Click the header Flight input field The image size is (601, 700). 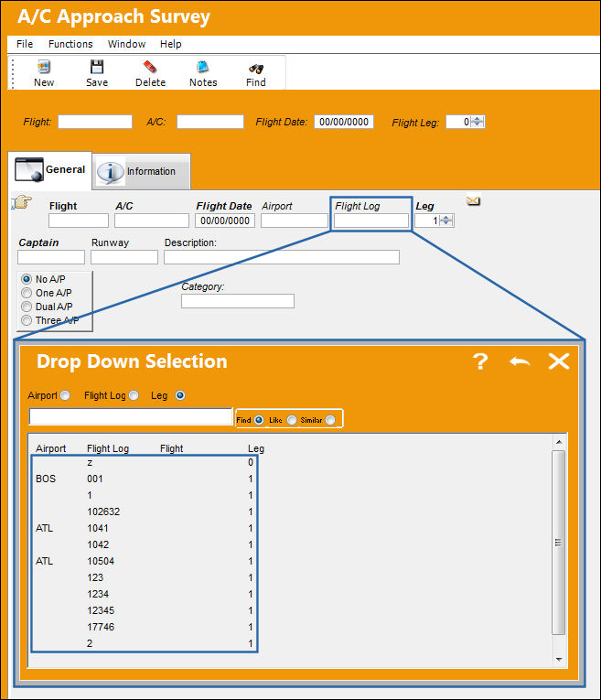point(95,122)
